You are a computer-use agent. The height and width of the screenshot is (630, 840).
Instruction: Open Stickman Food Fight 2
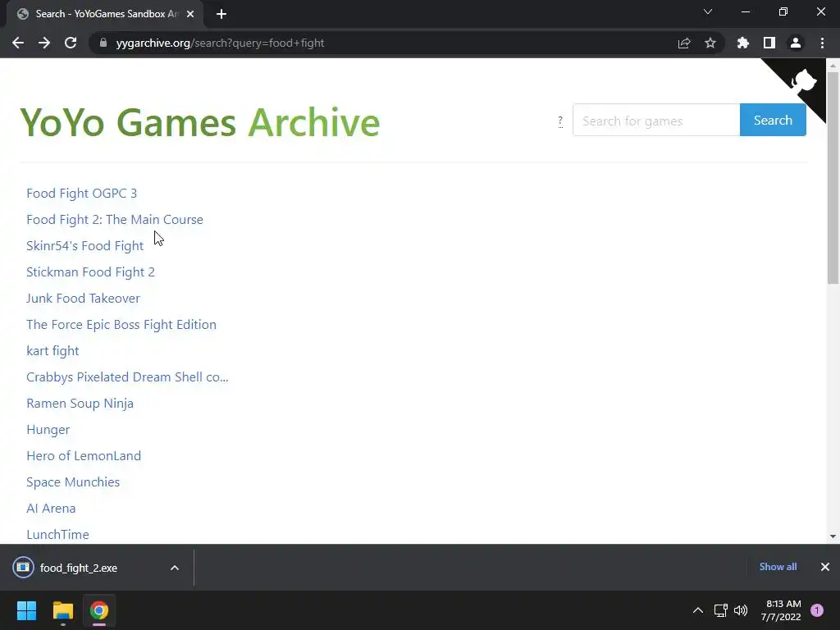point(90,272)
